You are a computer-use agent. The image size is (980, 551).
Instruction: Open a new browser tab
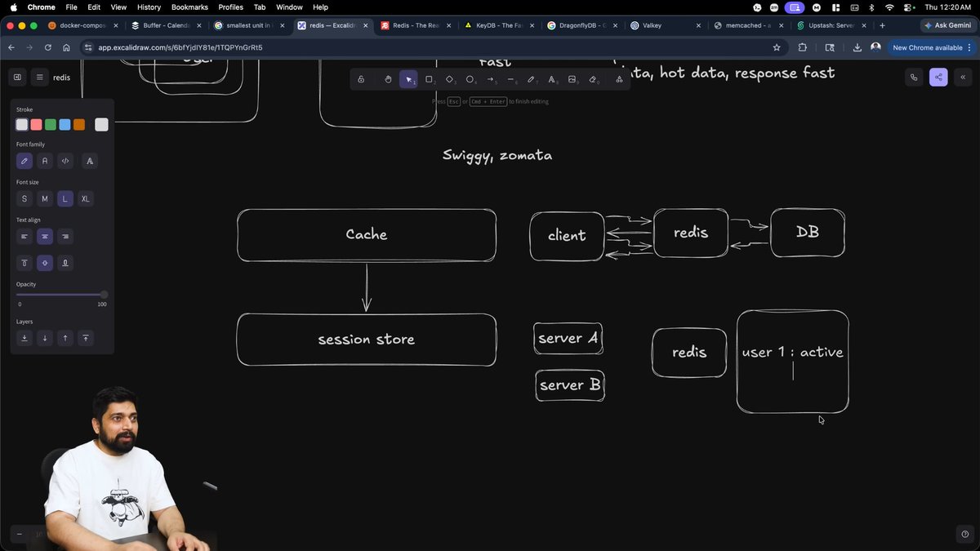click(883, 25)
